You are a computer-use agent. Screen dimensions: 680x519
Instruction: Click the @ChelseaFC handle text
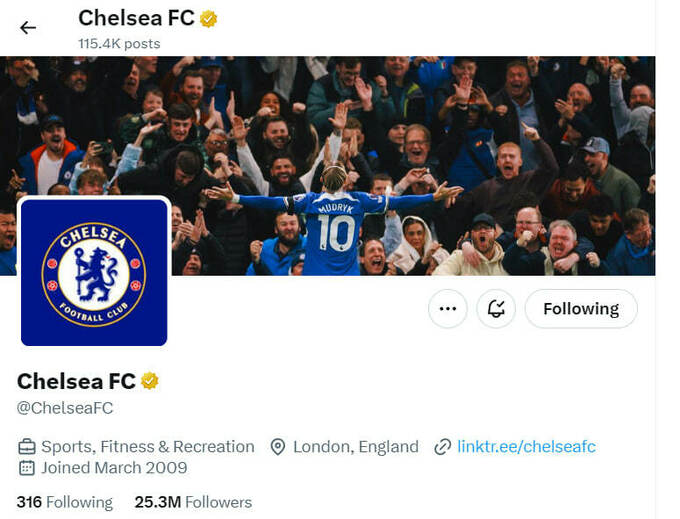pos(65,407)
